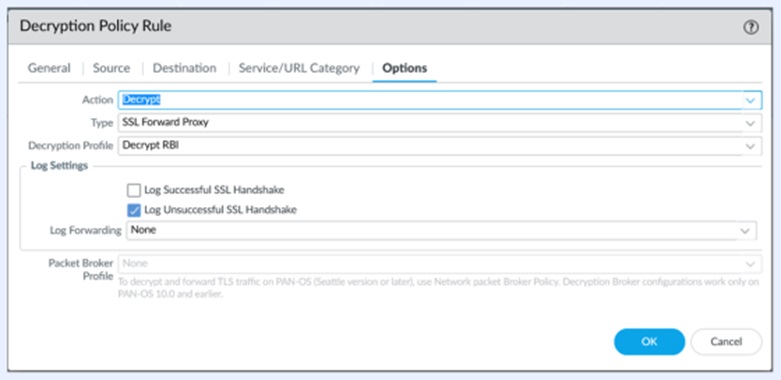Uncheck Log Unsuccessful SSL Handshake
Screen dimensions: 781x380
click(133, 210)
